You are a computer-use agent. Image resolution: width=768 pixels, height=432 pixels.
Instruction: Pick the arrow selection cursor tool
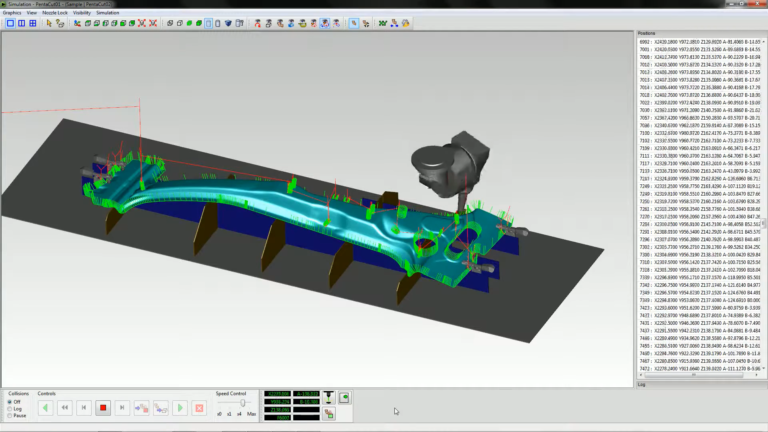point(48,23)
